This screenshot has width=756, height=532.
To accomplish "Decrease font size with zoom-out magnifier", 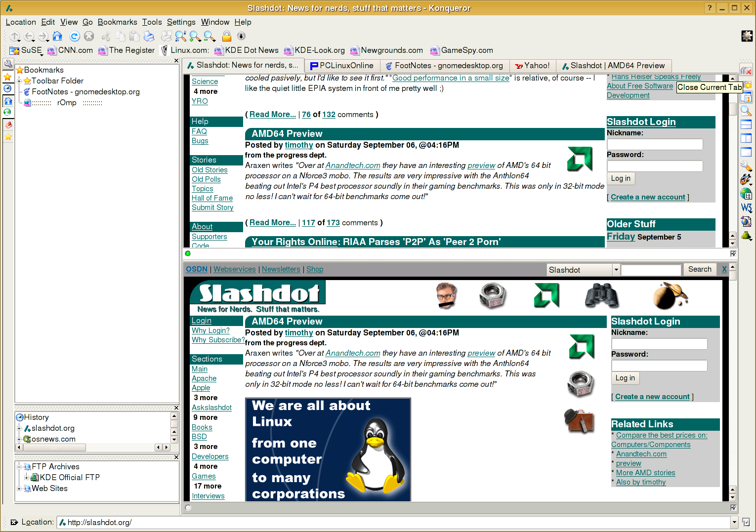I will coord(210,36).
